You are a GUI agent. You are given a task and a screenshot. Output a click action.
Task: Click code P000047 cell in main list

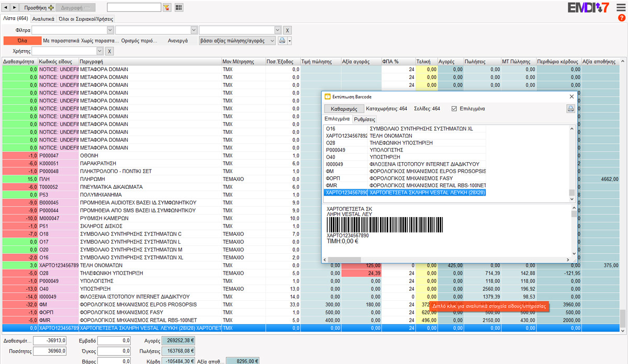tap(58, 155)
